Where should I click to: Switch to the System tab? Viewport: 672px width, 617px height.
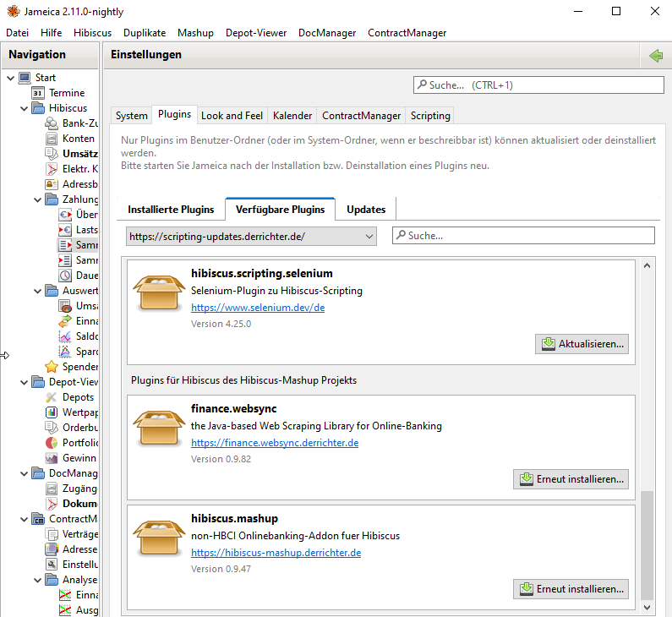[132, 116]
